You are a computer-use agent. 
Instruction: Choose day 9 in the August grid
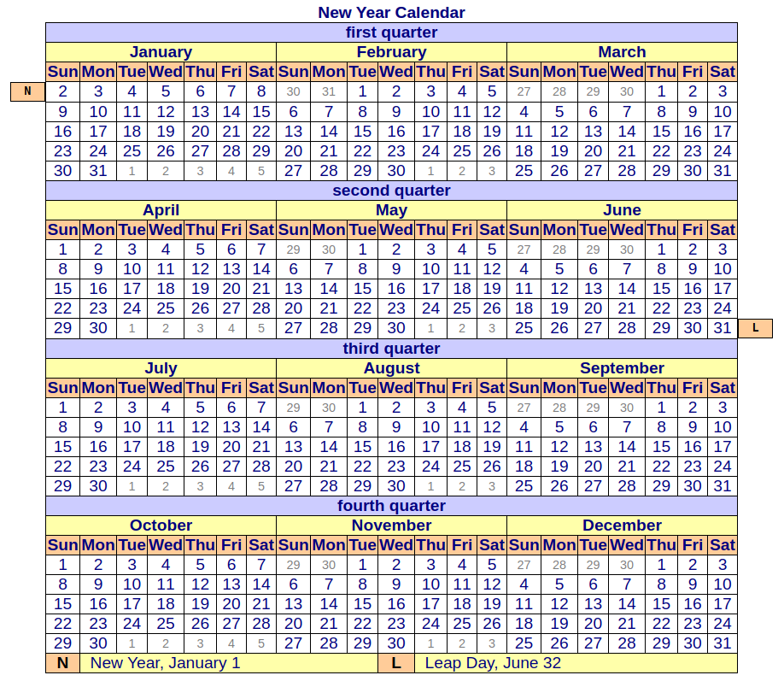coord(396,427)
